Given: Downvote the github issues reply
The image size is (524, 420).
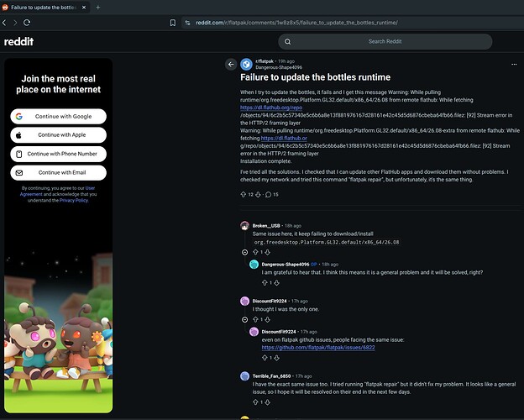Looking at the screenshot, I should [x=277, y=358].
